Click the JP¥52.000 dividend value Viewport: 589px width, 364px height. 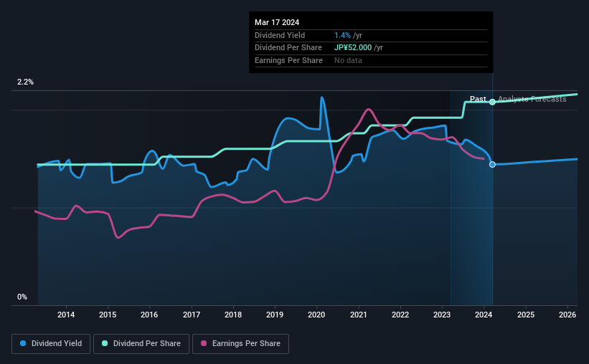[x=353, y=48]
